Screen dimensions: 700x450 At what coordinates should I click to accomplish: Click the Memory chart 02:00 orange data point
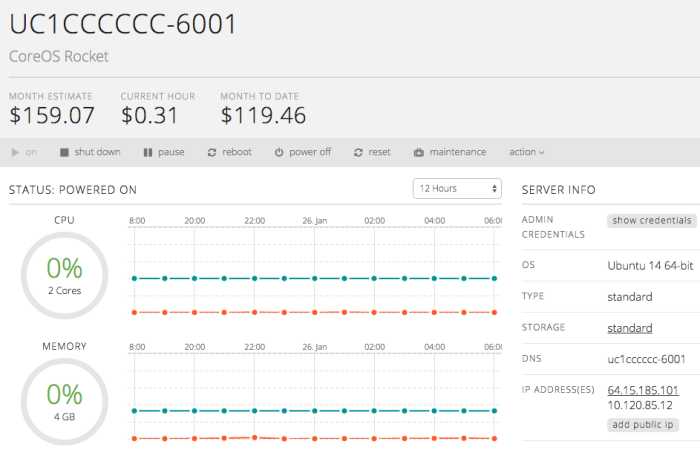(x=374, y=438)
